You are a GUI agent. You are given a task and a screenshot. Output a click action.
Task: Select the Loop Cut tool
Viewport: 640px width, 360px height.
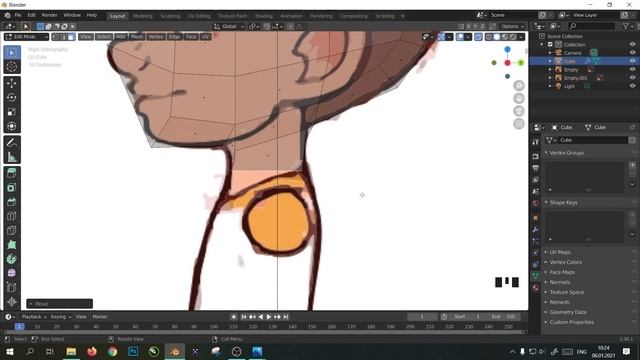12,216
